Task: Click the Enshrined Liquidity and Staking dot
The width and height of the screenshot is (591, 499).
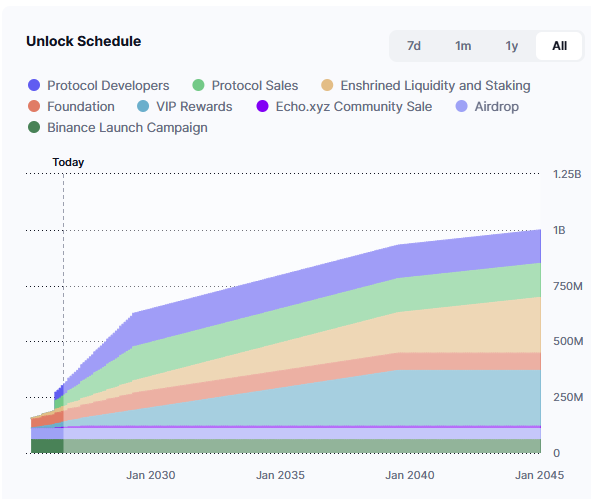Action: (x=327, y=85)
